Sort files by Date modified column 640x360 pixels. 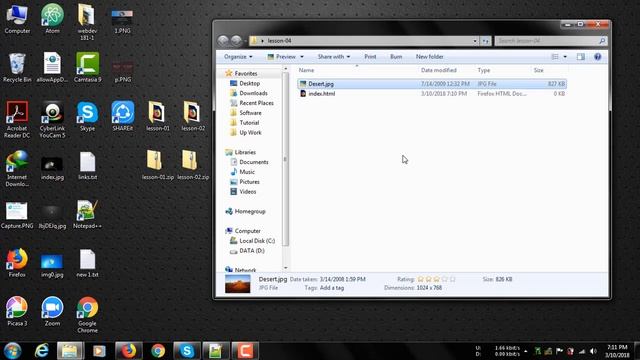point(439,70)
